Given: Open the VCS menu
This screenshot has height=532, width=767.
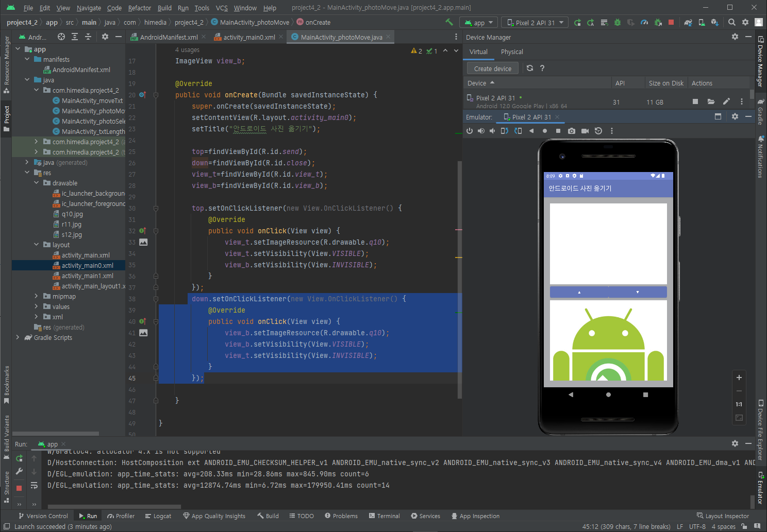Looking at the screenshot, I should pyautogui.click(x=222, y=8).
